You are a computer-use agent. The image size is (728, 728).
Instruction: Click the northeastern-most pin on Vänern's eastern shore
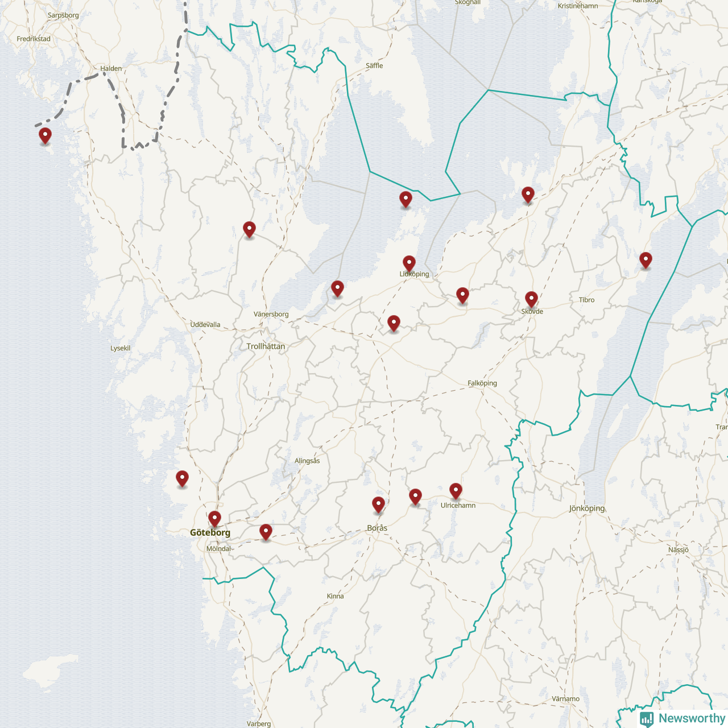[x=528, y=195]
